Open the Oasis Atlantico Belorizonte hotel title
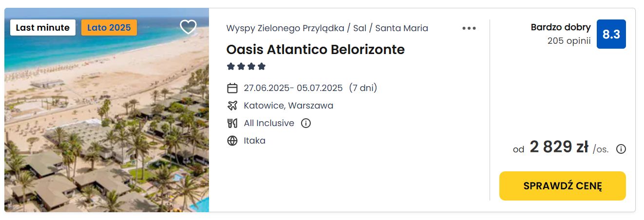 (316, 50)
